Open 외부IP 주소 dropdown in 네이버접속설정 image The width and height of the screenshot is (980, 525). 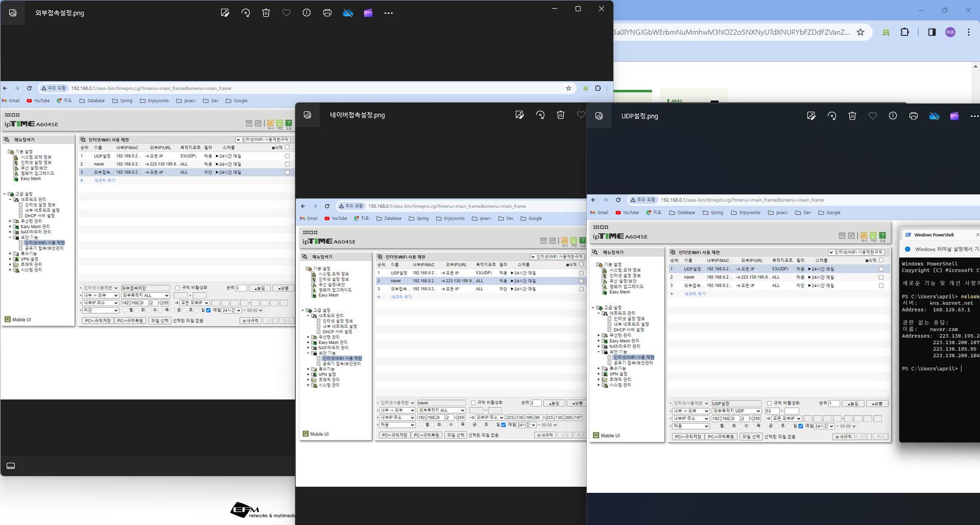pos(490,417)
